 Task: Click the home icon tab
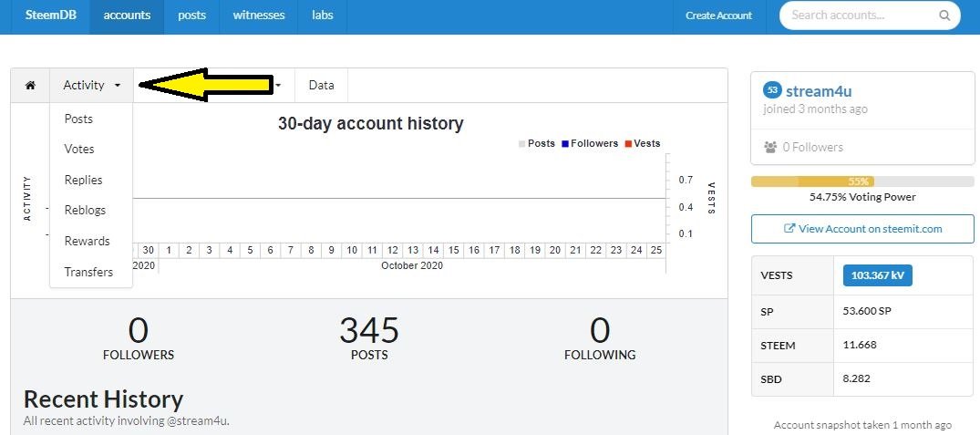(x=30, y=85)
